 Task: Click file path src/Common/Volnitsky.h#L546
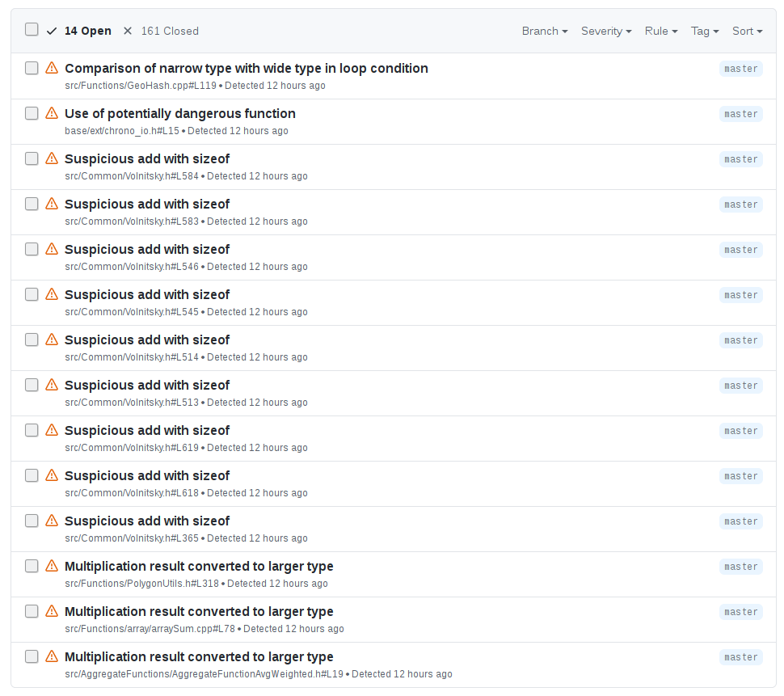132,267
